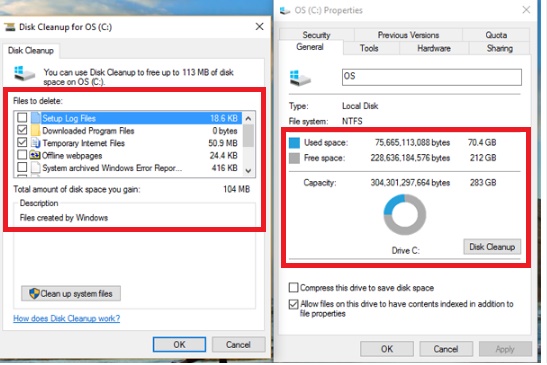Click the Setup Log Files file icon
This screenshot has width=547, height=365.
[36, 118]
